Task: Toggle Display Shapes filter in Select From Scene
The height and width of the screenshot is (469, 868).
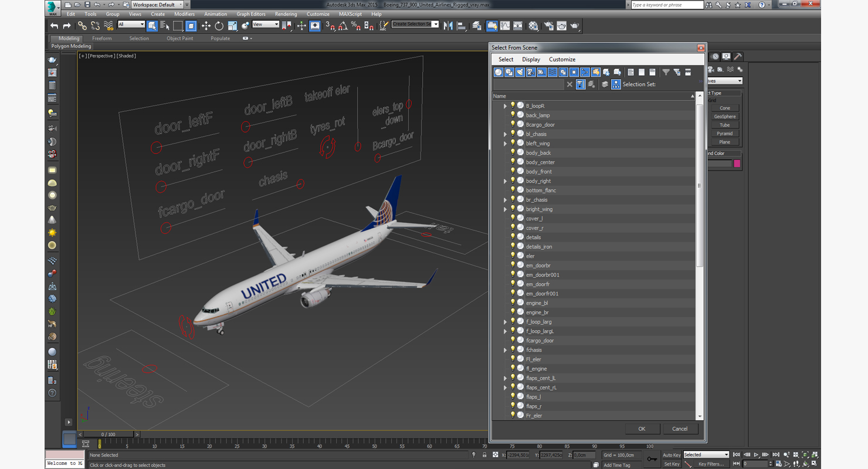Action: (509, 72)
